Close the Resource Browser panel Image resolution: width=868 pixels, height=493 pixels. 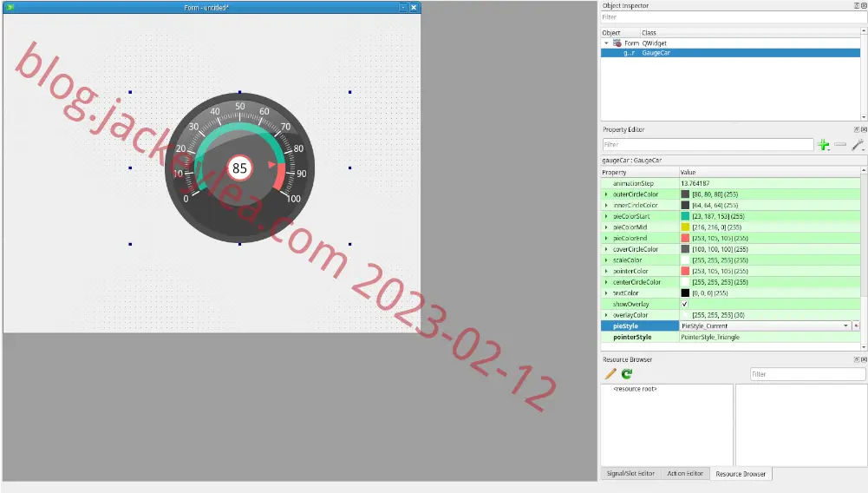coord(865,359)
